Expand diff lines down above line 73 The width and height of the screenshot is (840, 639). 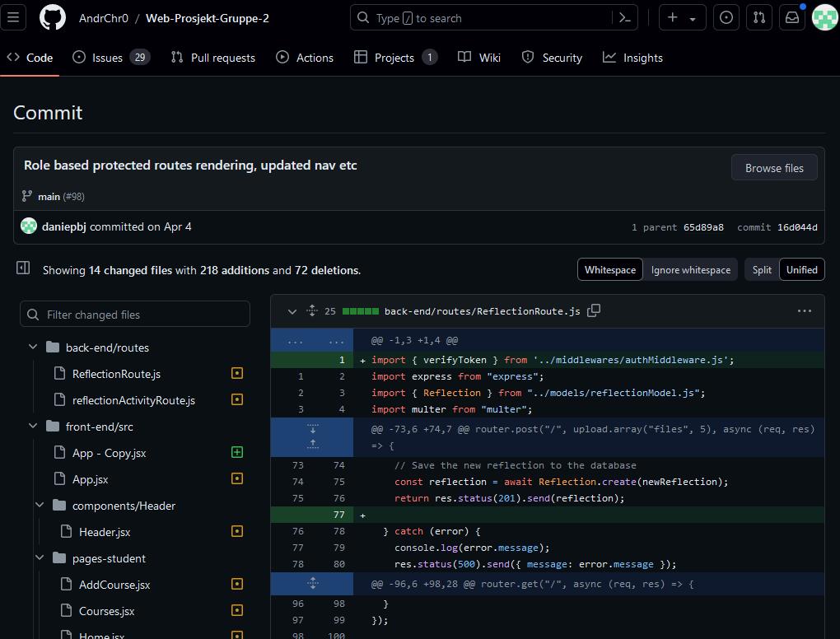point(313,429)
